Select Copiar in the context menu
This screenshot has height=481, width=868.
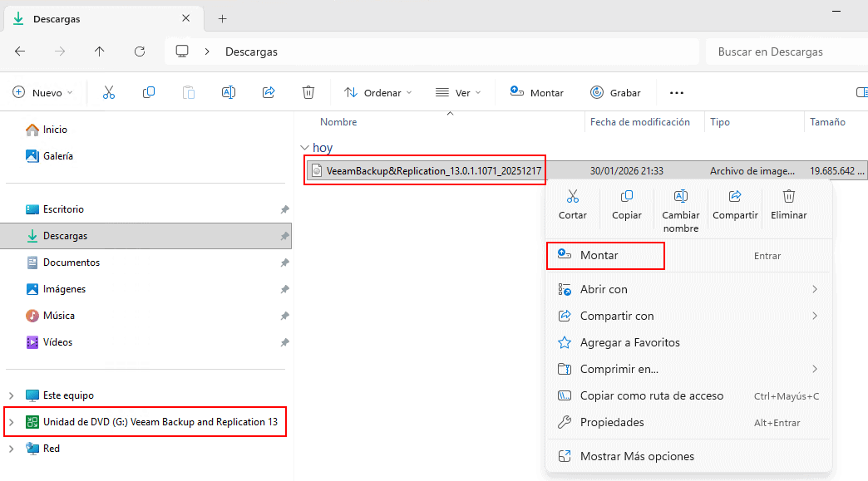click(627, 204)
